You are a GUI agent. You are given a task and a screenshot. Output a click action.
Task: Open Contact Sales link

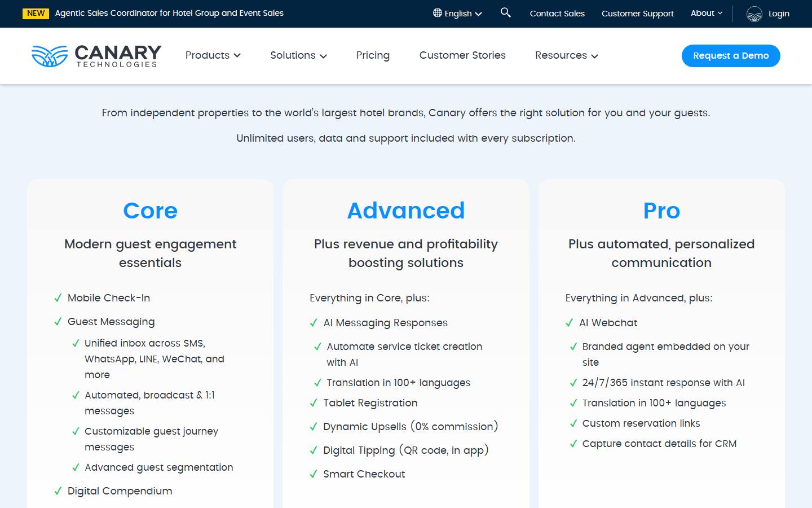[557, 14]
